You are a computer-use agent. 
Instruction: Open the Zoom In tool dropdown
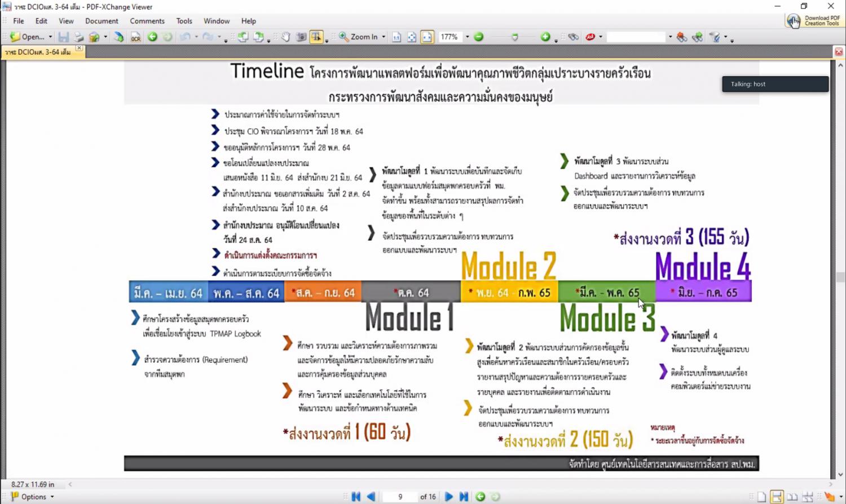click(x=384, y=37)
